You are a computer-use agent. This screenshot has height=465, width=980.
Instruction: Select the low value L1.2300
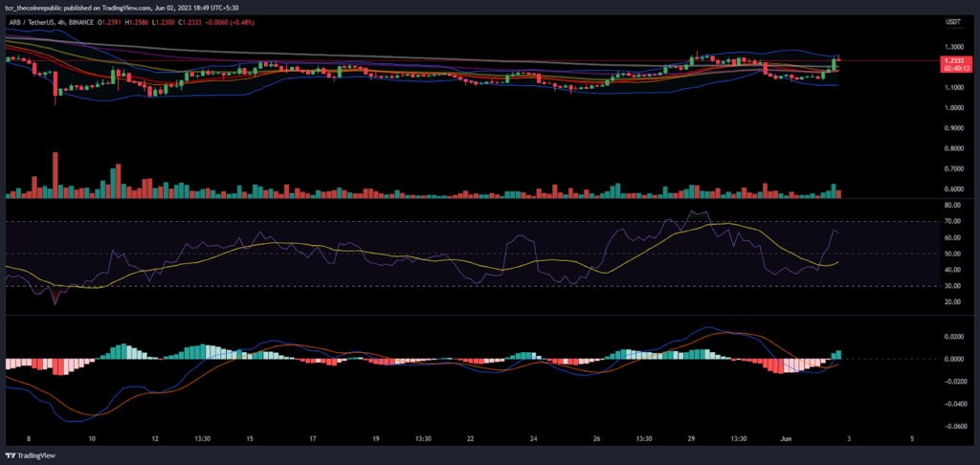coord(165,22)
